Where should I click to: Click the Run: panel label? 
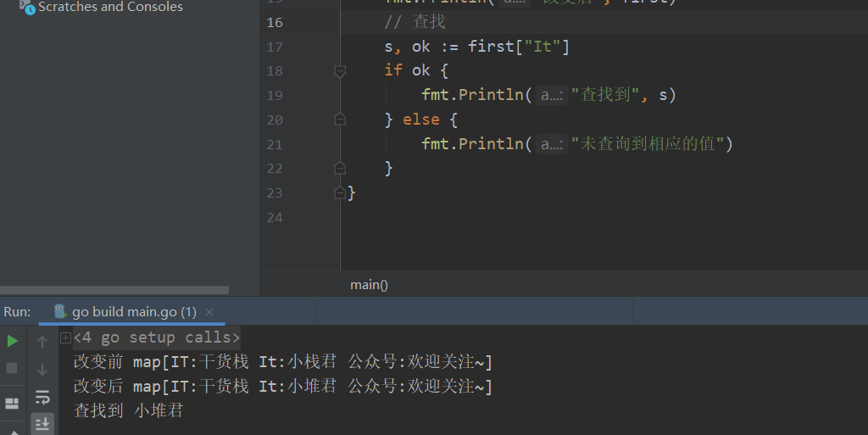(17, 312)
